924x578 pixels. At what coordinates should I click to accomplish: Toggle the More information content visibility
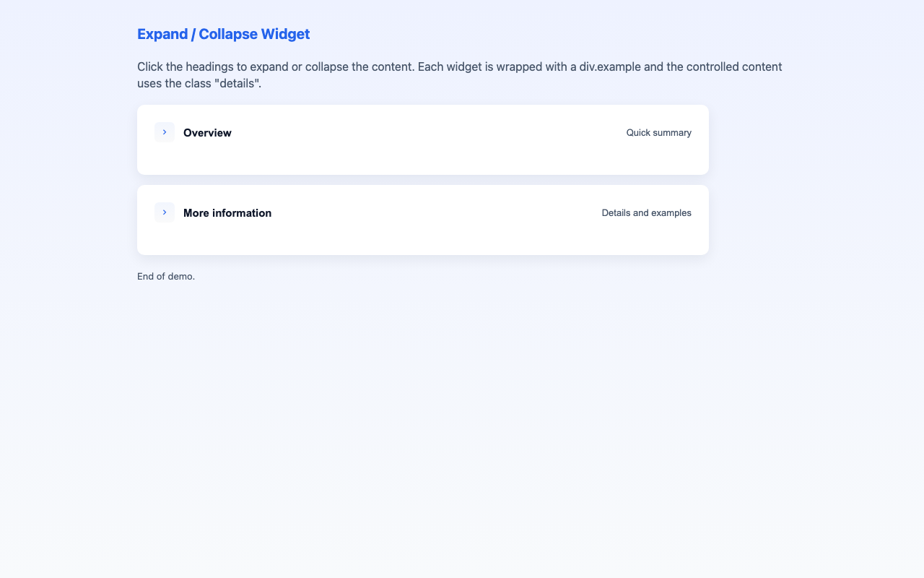[x=227, y=212]
